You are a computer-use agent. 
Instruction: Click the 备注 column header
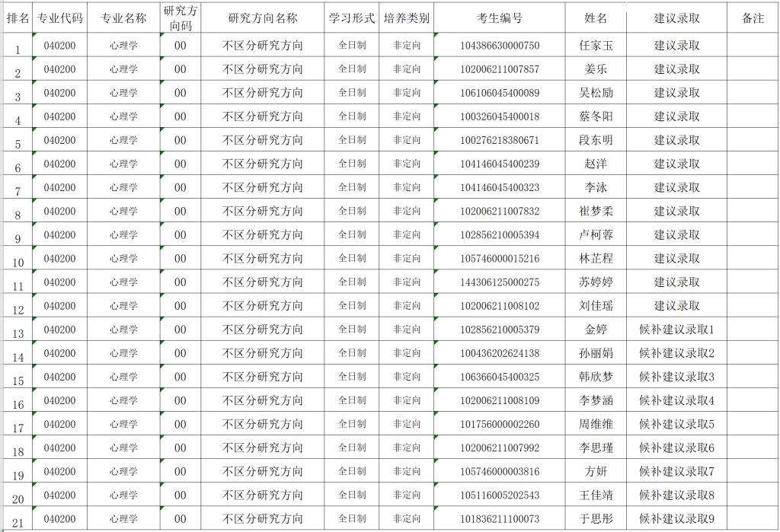753,18
